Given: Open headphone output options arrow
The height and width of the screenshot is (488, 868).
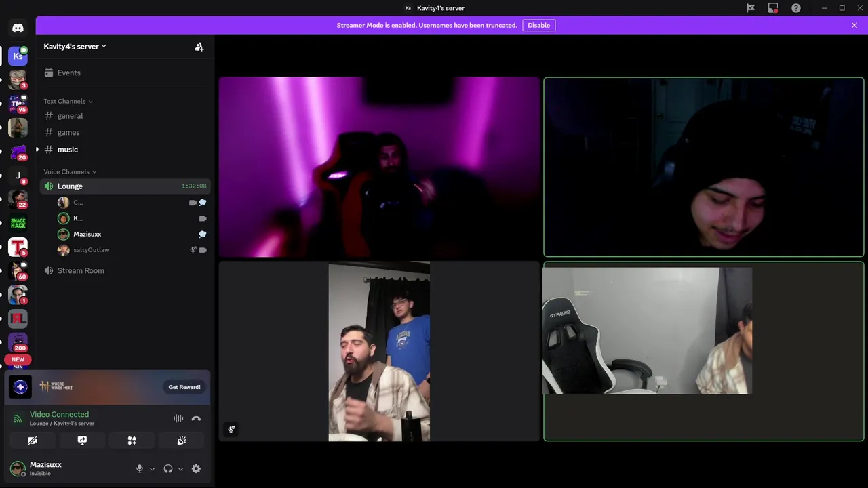Looking at the screenshot, I should point(180,469).
